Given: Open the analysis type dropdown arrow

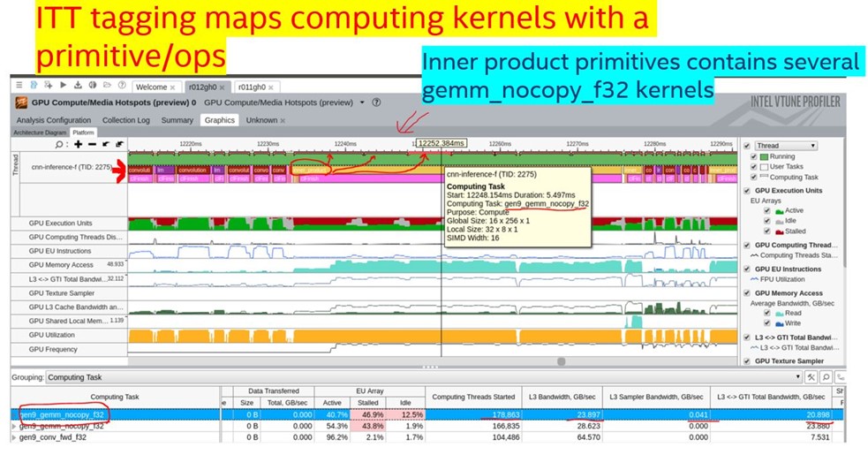Looking at the screenshot, I should [362, 102].
